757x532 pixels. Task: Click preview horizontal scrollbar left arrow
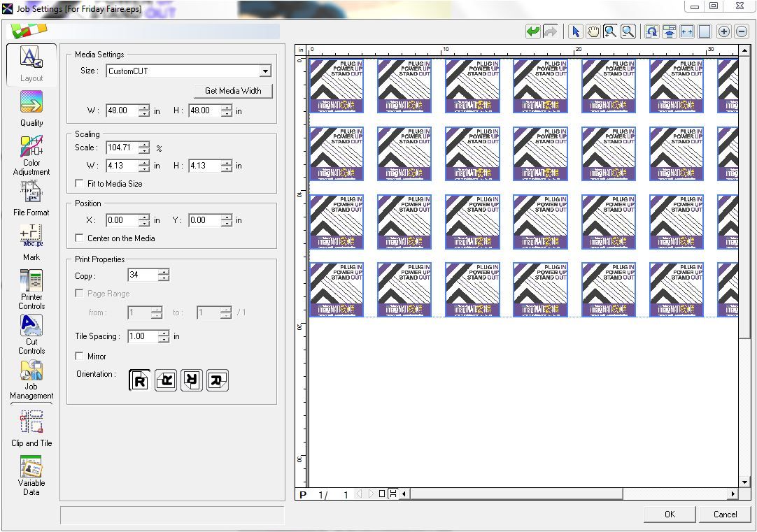404,494
